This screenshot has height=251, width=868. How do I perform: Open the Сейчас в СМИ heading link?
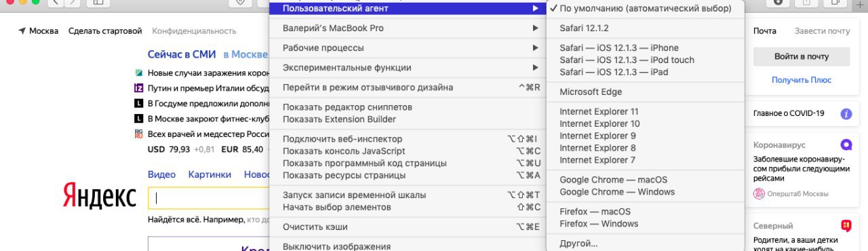[x=182, y=54]
